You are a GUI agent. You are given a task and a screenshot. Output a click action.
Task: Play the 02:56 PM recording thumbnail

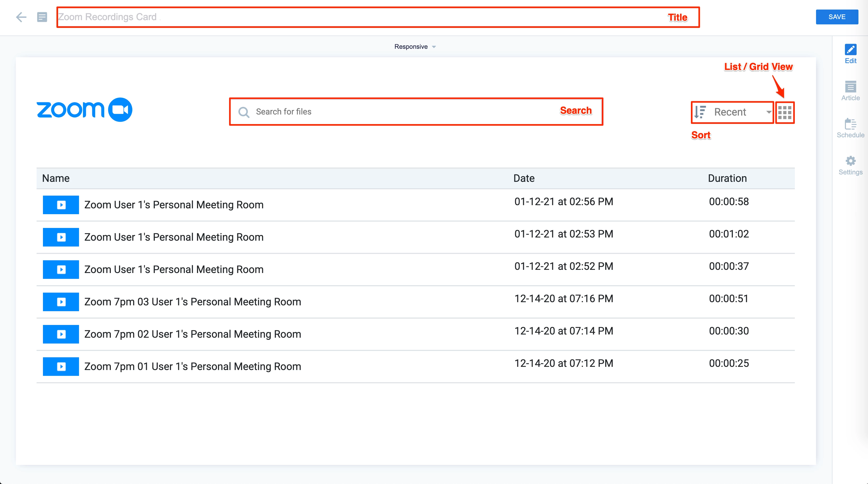[61, 205]
